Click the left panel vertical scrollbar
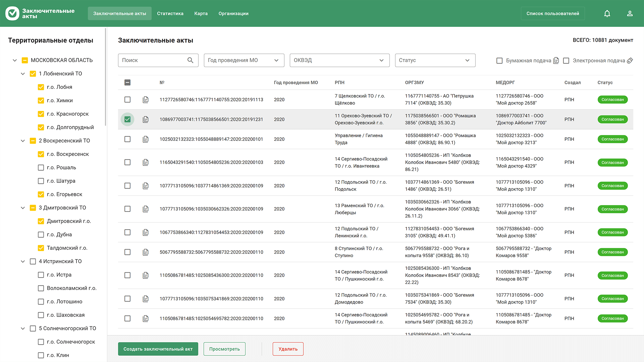The width and height of the screenshot is (644, 362). point(106,77)
